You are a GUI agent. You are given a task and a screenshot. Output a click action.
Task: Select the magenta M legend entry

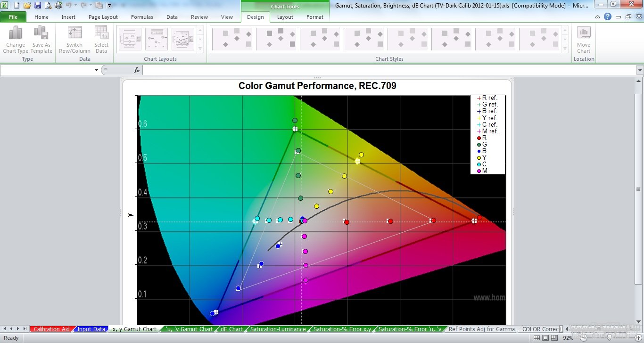point(482,171)
